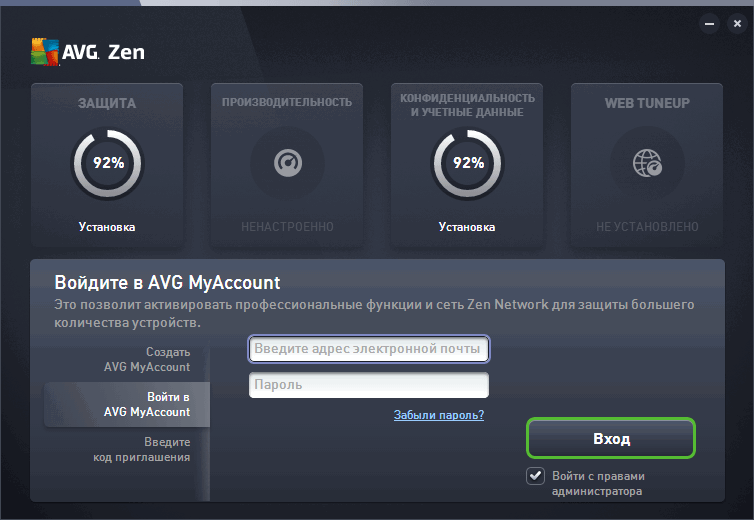Open the Web TuneUp globe icon
The width and height of the screenshot is (754, 520).
tap(647, 163)
